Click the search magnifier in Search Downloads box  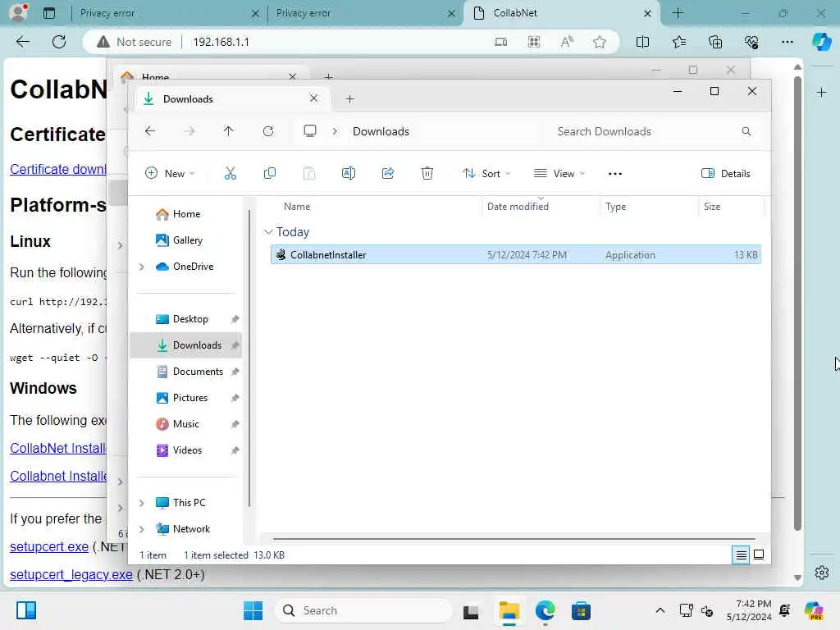[746, 131]
